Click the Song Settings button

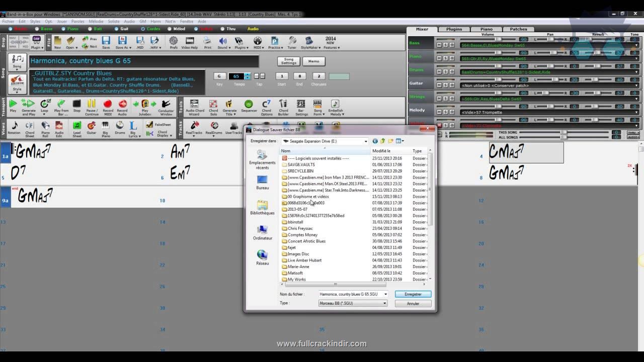[289, 61]
